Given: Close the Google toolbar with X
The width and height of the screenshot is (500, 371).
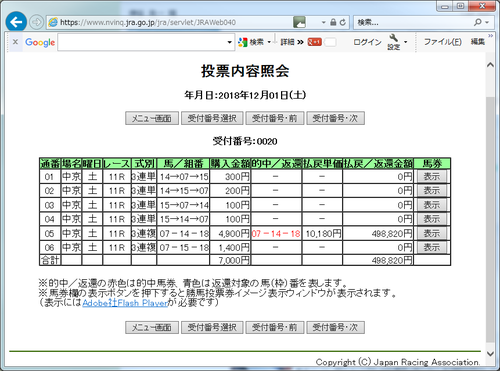Looking at the screenshot, I should pyautogui.click(x=15, y=42).
